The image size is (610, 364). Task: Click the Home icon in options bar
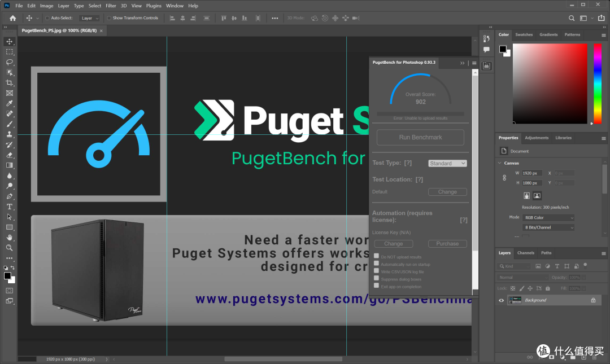coord(13,18)
